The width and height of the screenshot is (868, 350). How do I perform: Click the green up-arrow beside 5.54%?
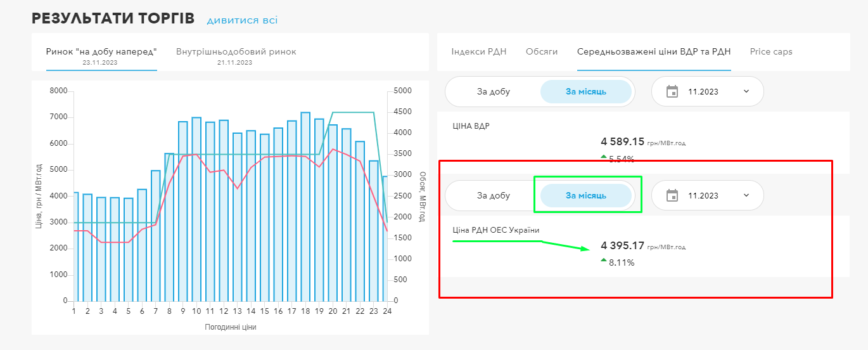[603, 157]
